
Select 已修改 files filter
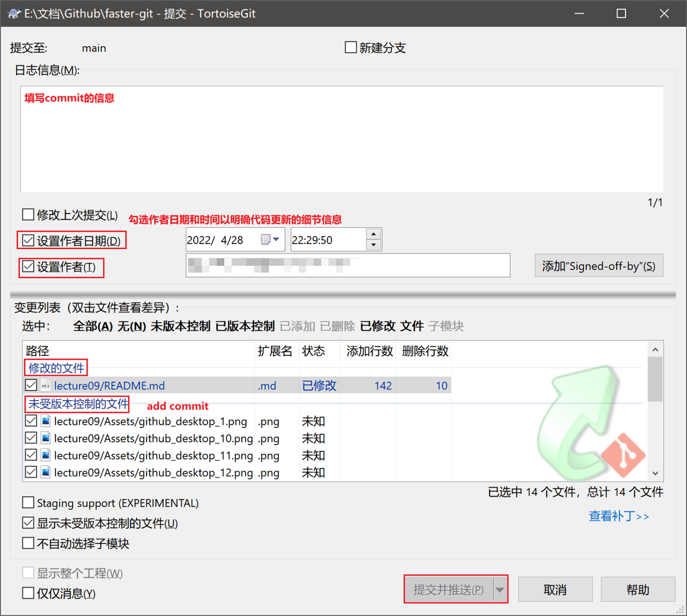[377, 326]
